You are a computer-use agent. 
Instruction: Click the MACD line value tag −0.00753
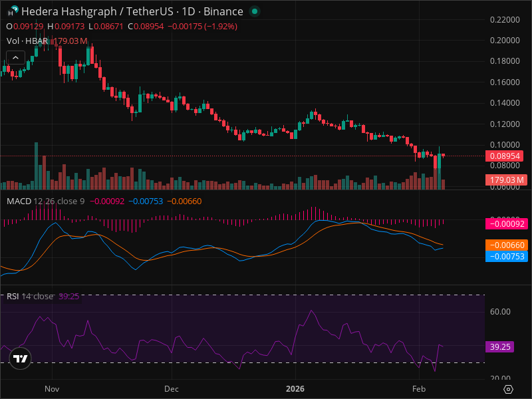point(507,257)
